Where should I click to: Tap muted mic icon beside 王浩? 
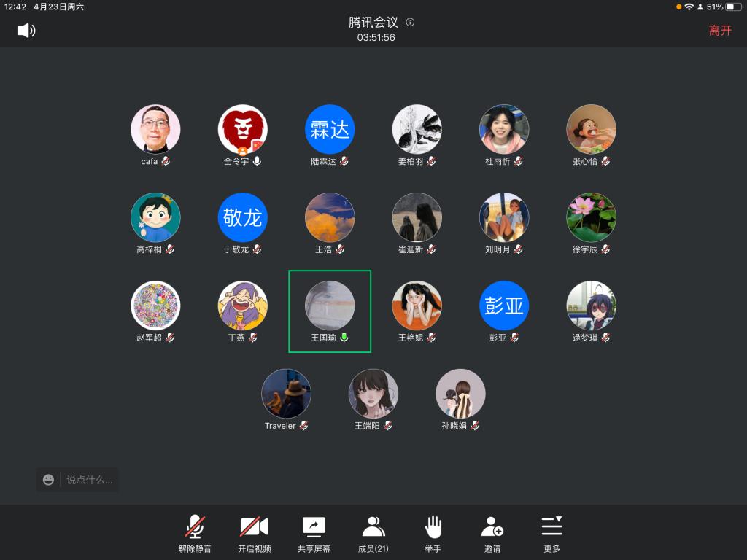(340, 249)
